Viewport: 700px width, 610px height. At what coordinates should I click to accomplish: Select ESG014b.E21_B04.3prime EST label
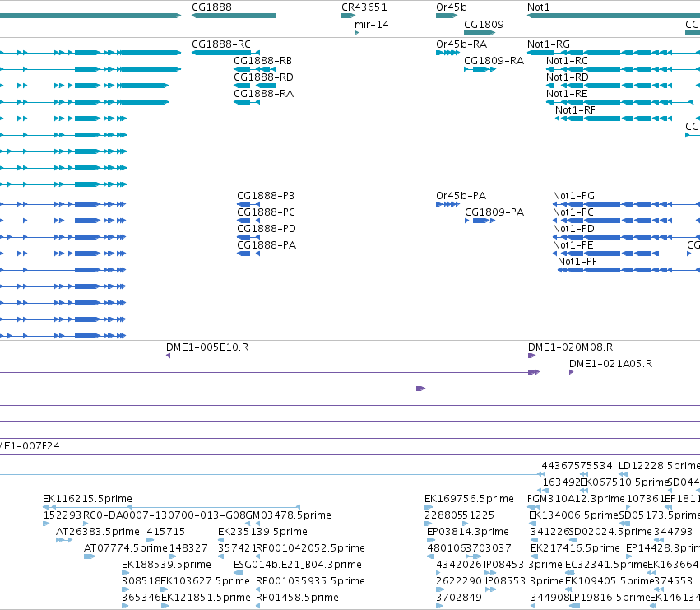pos(298,565)
